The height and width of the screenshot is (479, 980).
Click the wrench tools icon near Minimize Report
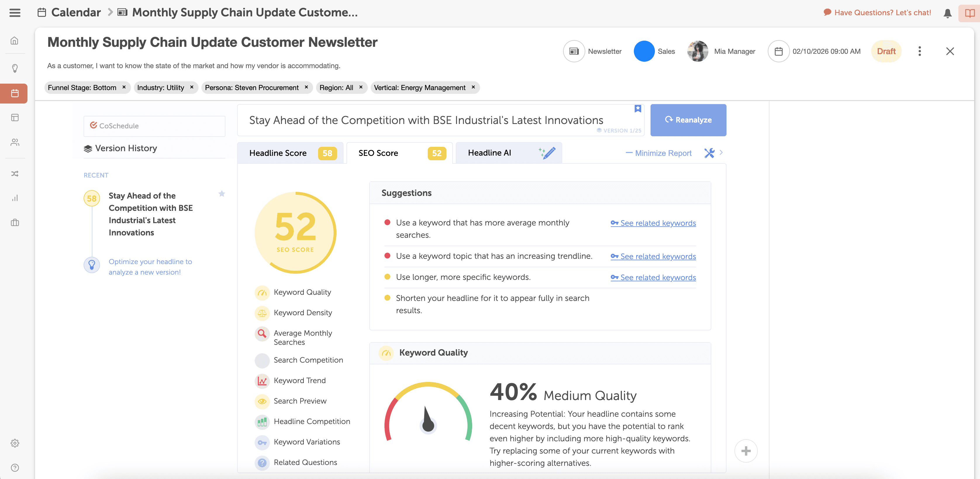709,153
